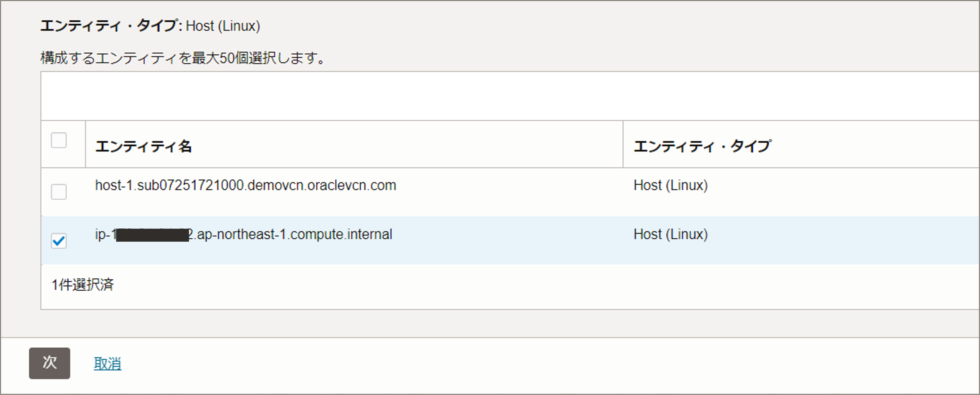
Task: Click the 取消 link
Action: [108, 364]
